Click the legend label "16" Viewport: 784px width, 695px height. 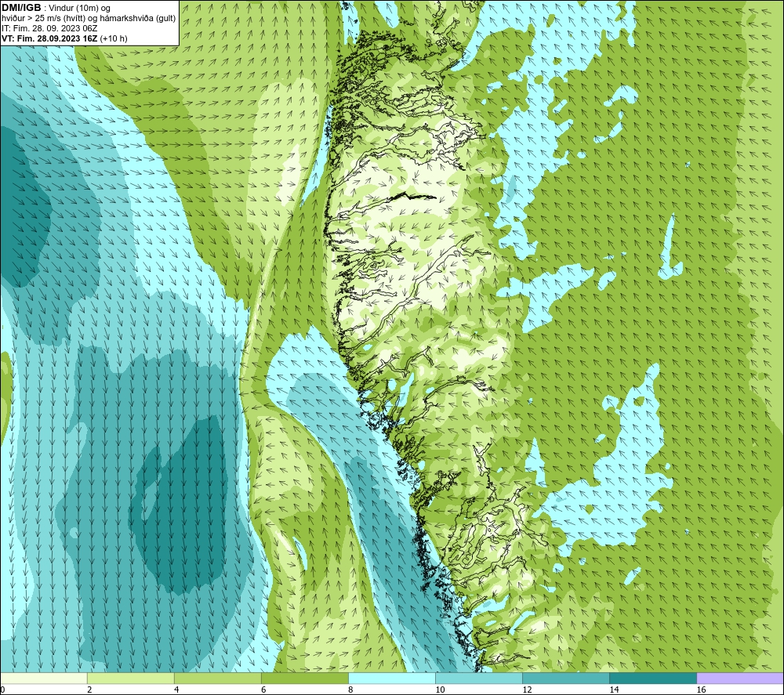point(701,690)
